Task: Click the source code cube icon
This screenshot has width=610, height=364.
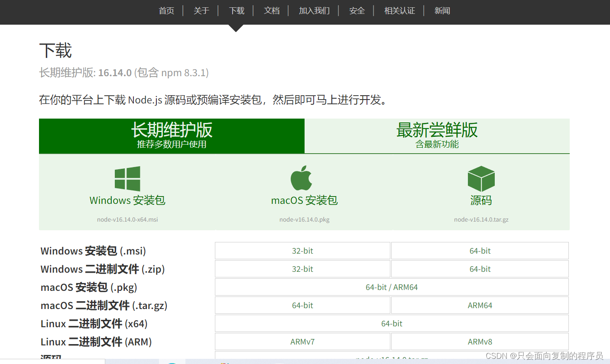Action: 481,179
